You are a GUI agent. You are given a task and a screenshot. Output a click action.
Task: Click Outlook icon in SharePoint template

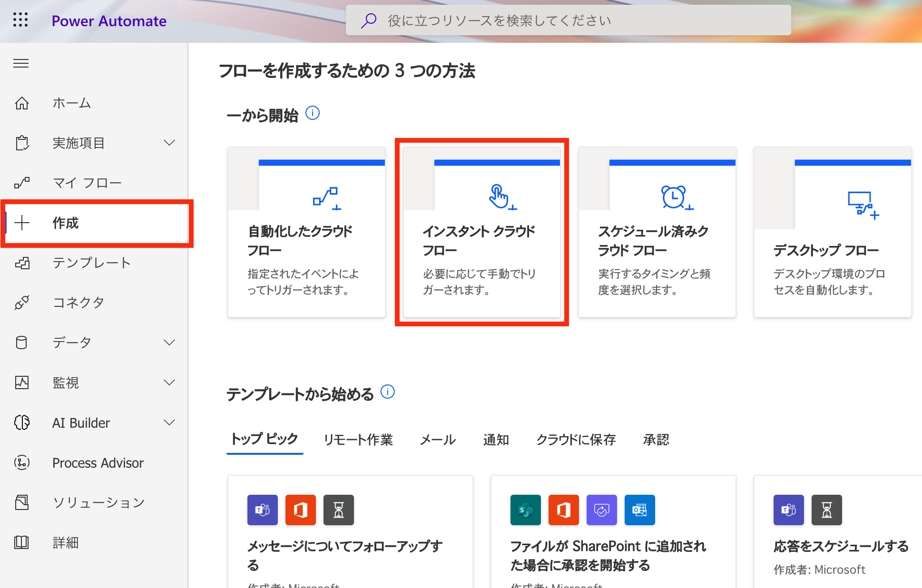click(x=640, y=510)
